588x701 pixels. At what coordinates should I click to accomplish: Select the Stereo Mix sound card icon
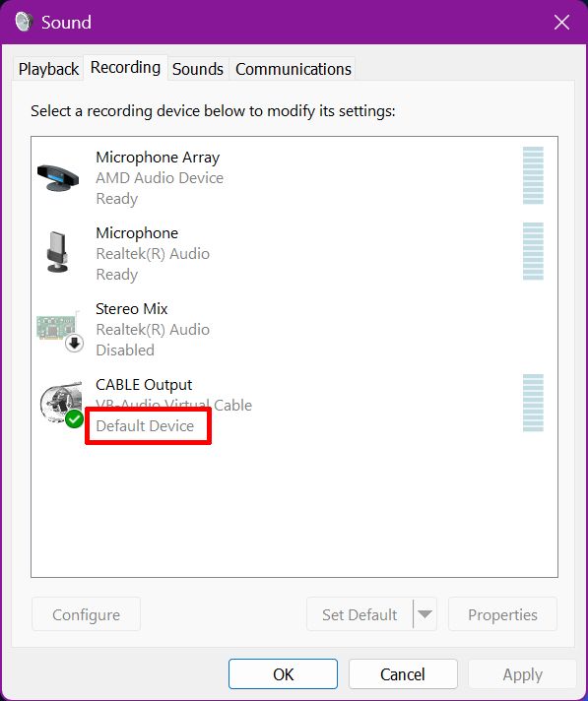click(x=57, y=328)
